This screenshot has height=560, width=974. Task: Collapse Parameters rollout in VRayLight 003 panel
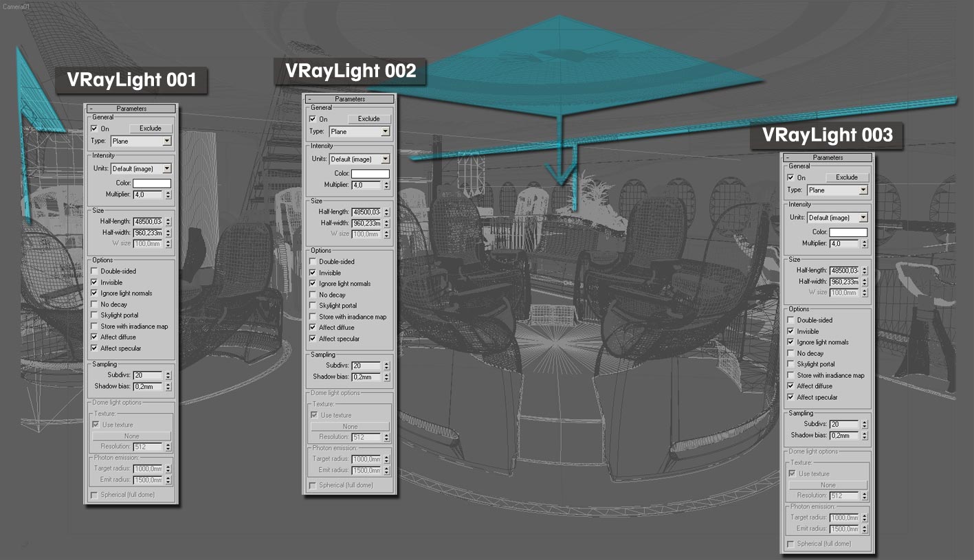(788, 157)
